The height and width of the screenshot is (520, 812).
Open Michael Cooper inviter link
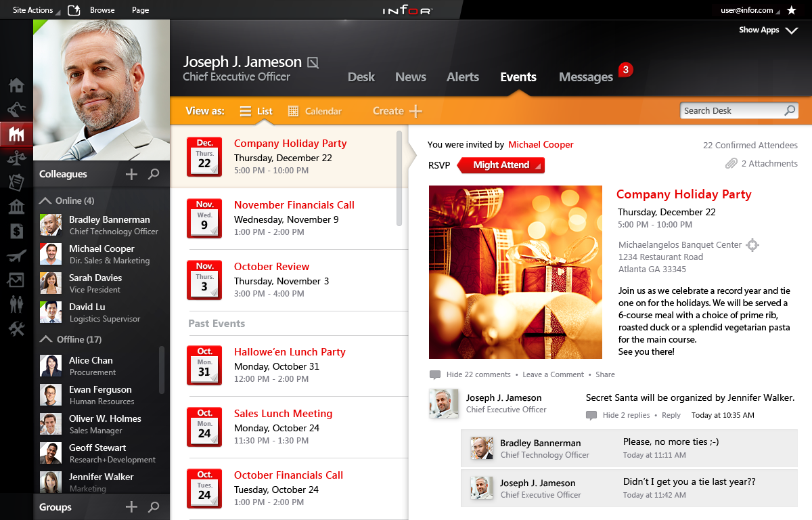point(541,144)
